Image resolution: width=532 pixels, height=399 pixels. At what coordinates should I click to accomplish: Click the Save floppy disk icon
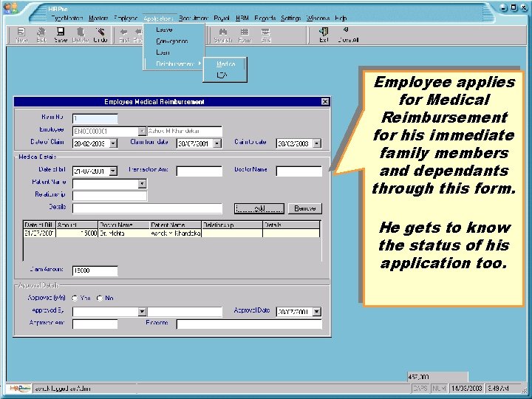point(61,35)
